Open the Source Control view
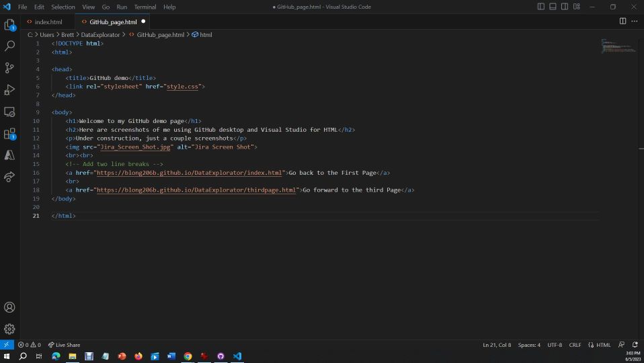644x363 pixels. 9,68
